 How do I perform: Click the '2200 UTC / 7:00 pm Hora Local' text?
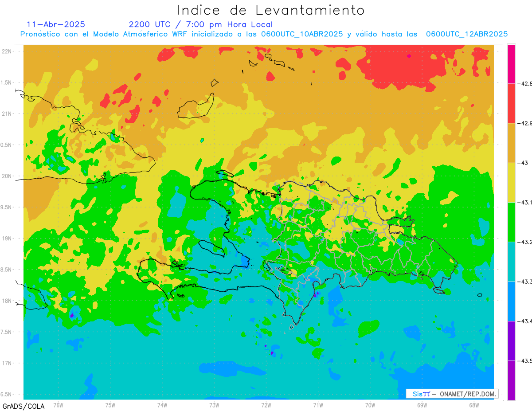[x=200, y=24]
